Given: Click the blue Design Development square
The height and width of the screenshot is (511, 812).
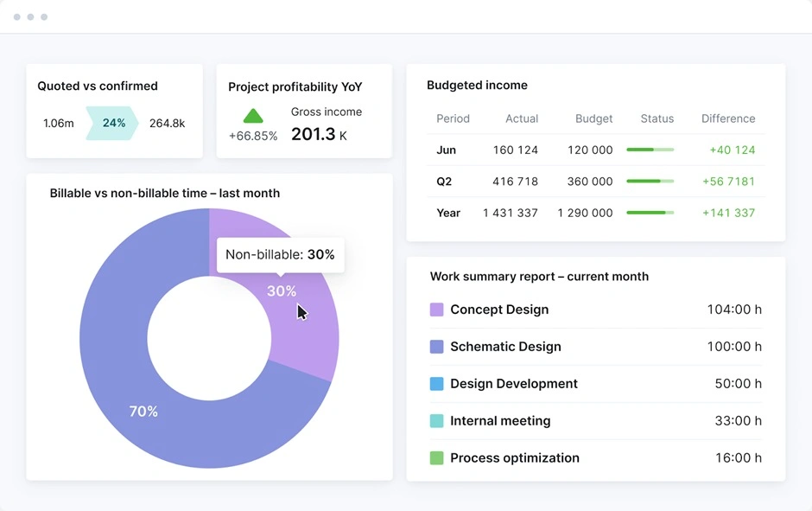Looking at the screenshot, I should click(x=437, y=384).
